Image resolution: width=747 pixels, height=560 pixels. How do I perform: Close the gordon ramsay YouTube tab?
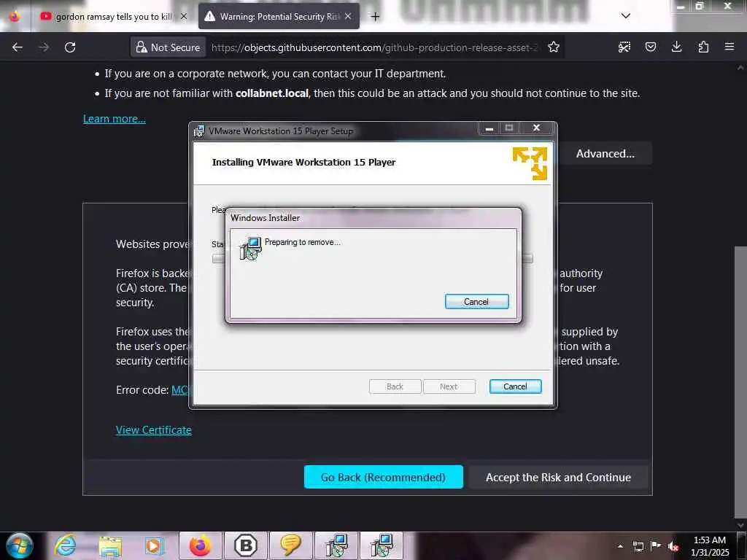183,17
